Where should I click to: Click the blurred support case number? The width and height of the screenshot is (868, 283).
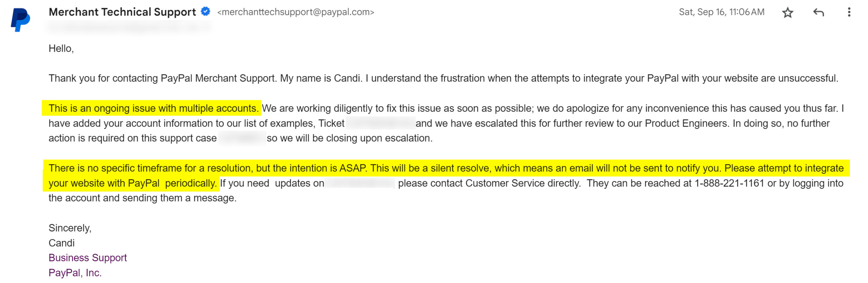[242, 138]
